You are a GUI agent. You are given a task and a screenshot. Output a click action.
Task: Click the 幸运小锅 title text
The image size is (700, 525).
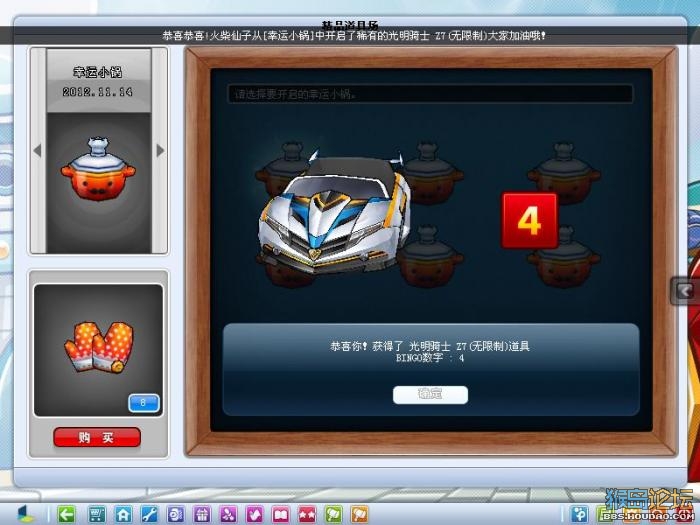tap(98, 72)
